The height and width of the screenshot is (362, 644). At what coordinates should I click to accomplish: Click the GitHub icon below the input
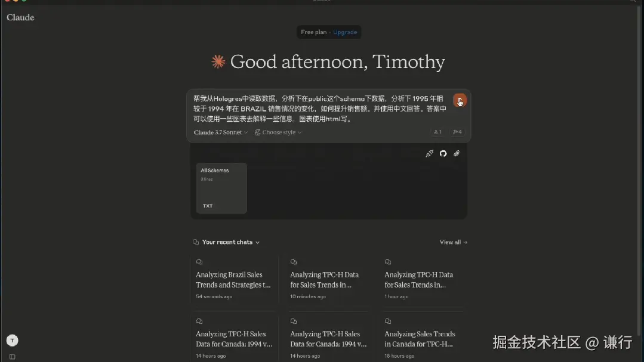coord(443,153)
